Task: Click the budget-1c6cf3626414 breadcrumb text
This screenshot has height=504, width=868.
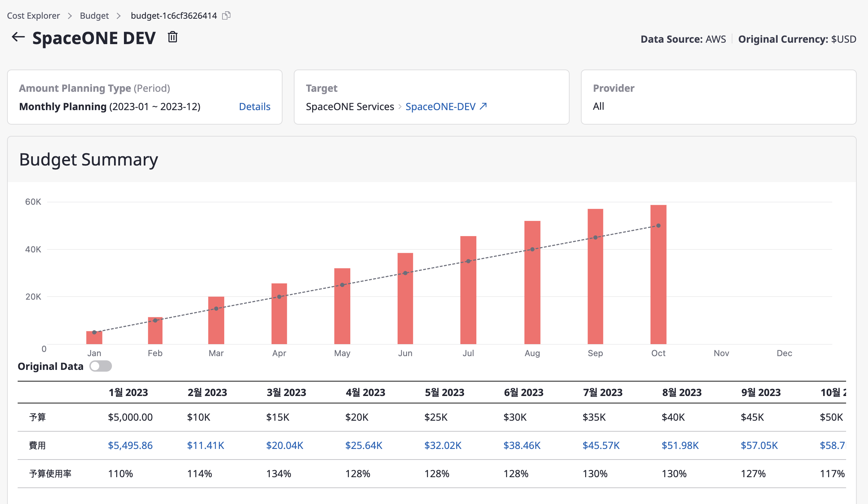Action: pos(174,16)
